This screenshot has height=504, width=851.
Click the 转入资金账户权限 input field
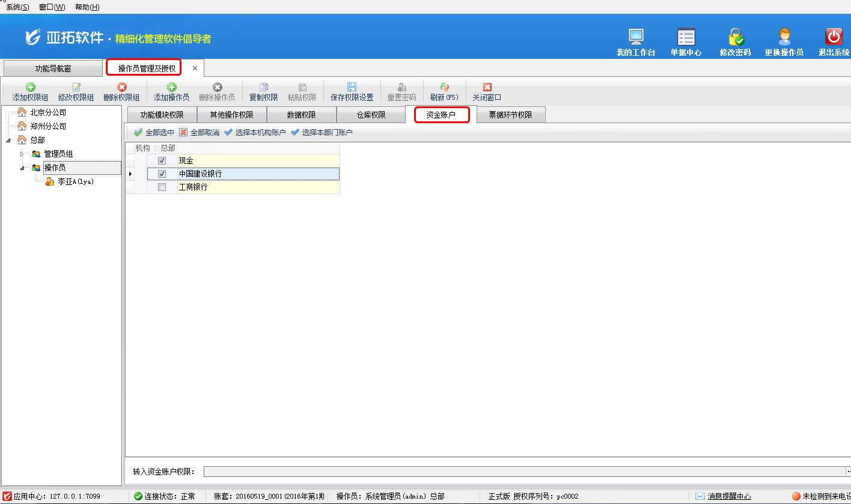click(x=523, y=472)
